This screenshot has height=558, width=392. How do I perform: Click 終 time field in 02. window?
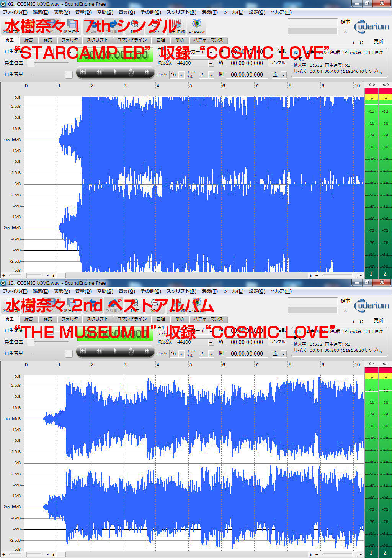click(247, 63)
